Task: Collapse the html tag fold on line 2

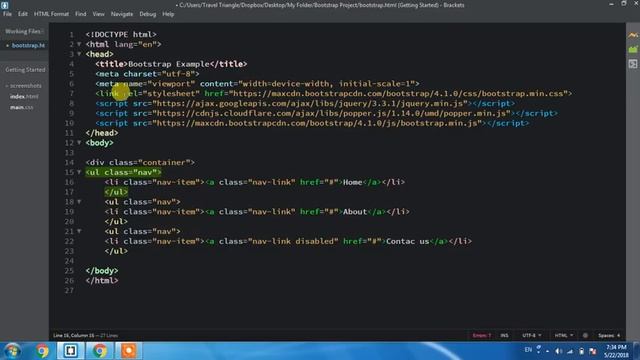Action: [79, 44]
